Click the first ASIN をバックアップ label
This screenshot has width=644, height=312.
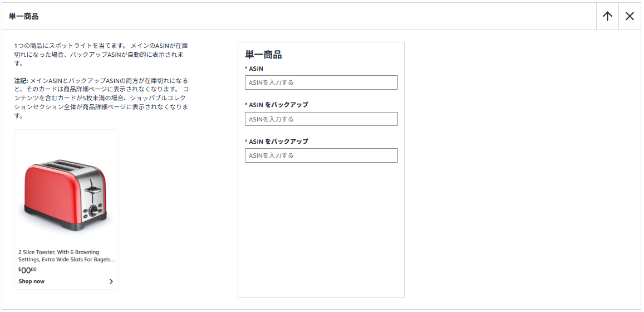(x=277, y=105)
